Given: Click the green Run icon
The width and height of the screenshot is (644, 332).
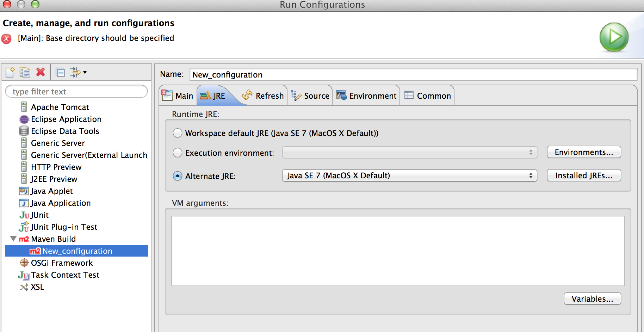Looking at the screenshot, I should click(614, 37).
